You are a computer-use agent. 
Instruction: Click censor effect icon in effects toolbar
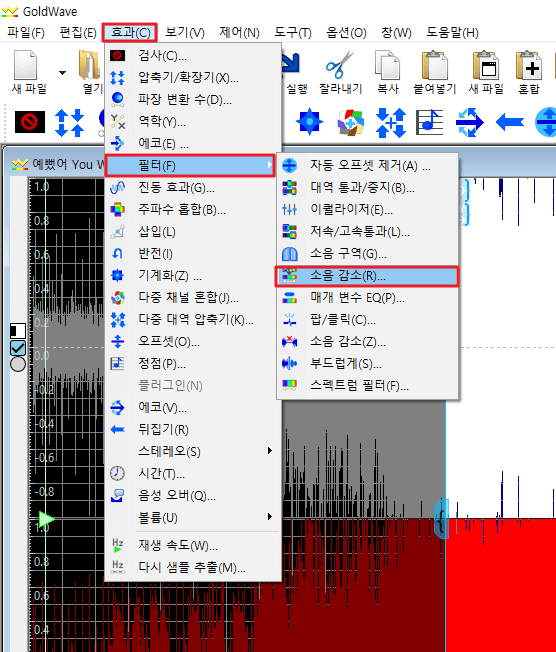[x=30, y=122]
